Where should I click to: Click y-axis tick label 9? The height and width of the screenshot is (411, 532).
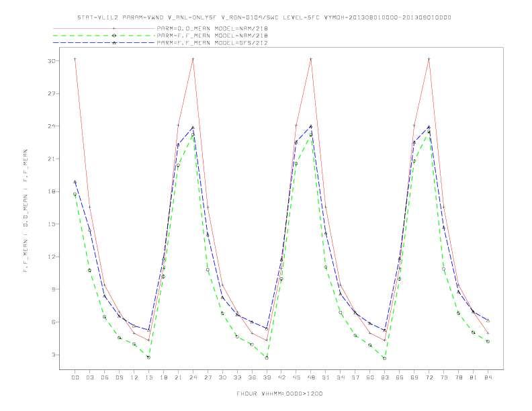coord(54,289)
